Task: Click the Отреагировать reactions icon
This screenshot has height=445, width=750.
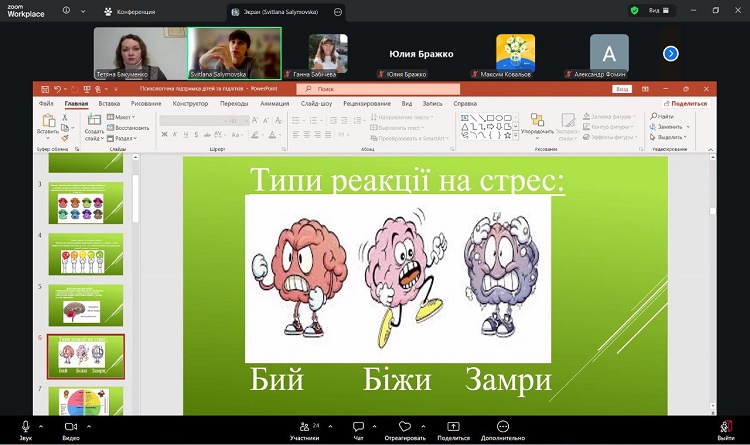Action: click(405, 426)
